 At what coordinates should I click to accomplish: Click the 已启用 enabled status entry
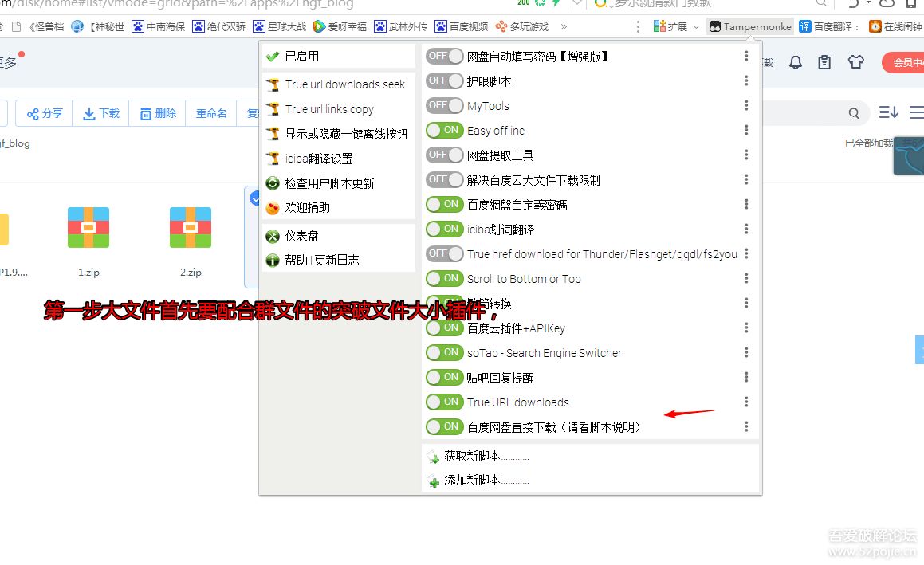[338, 56]
